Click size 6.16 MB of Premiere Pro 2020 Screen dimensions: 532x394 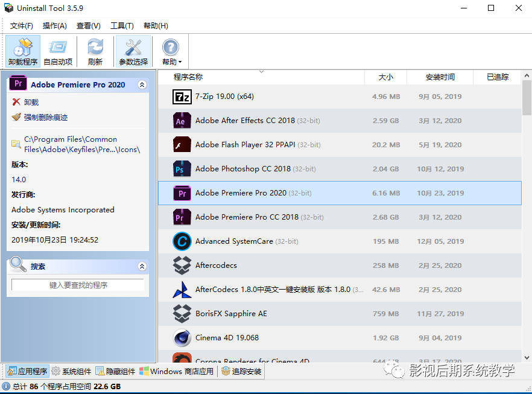[386, 193]
